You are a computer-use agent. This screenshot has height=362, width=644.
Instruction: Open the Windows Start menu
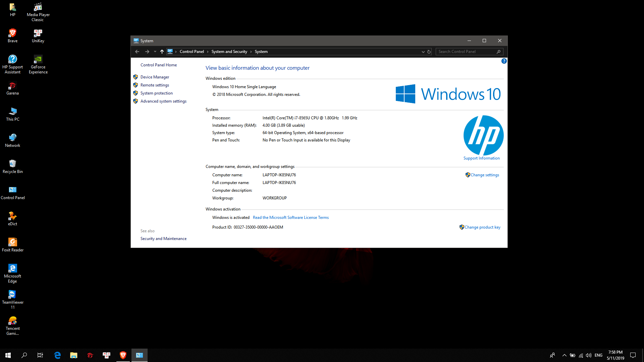[8, 355]
